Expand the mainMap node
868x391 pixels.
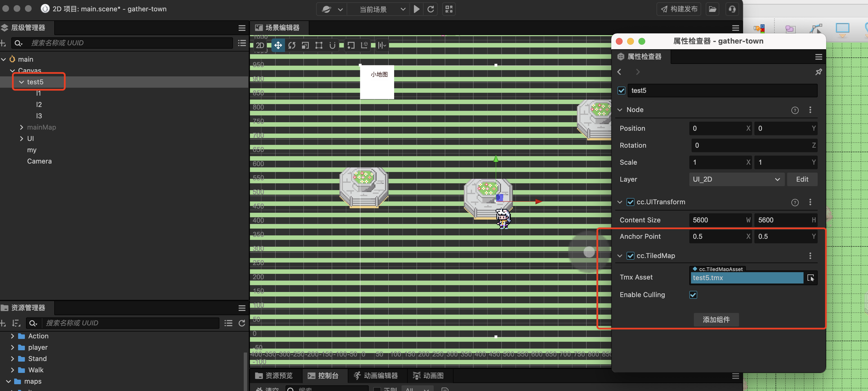click(21, 127)
